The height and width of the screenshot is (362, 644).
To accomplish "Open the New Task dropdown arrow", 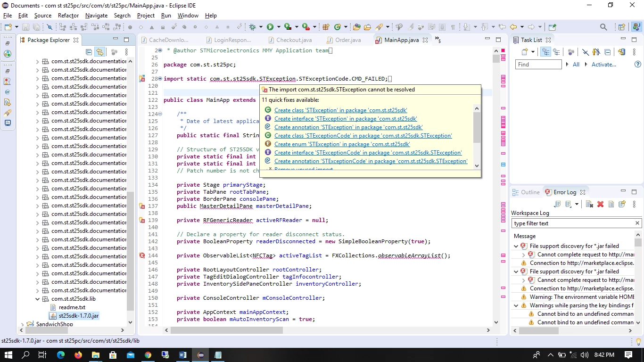I will 533,52.
